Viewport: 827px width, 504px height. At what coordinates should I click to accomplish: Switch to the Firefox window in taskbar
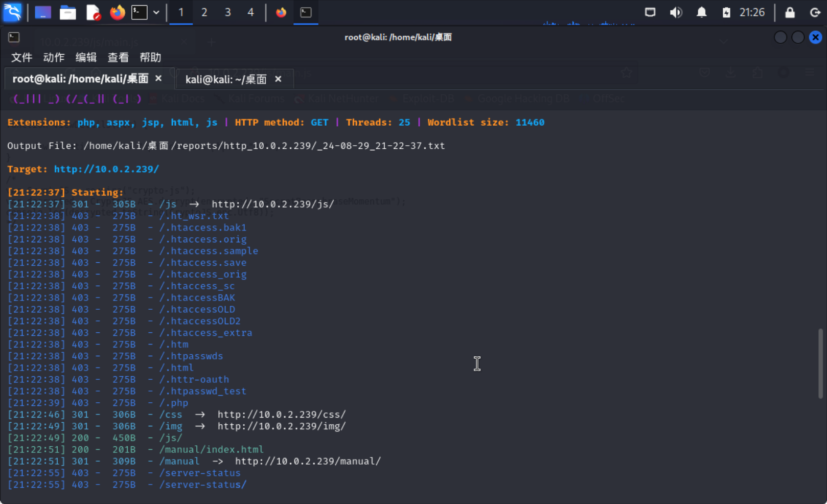coord(281,12)
